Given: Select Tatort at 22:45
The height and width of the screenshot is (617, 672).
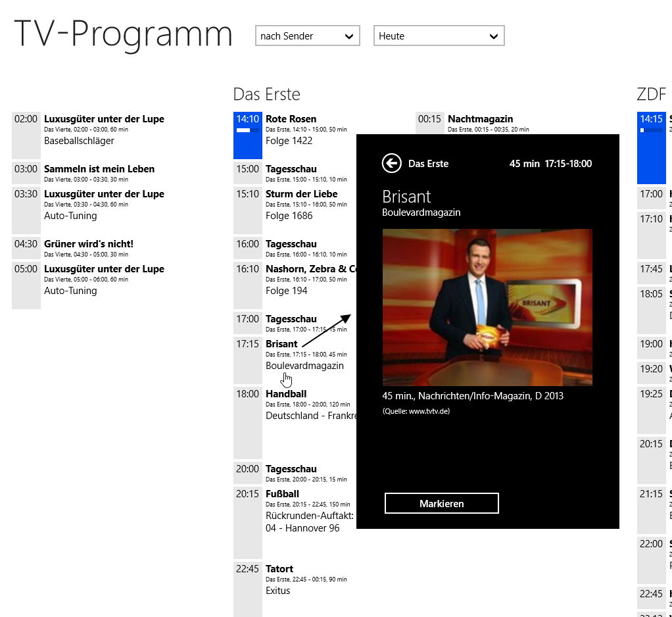Looking at the screenshot, I should pos(295,589).
